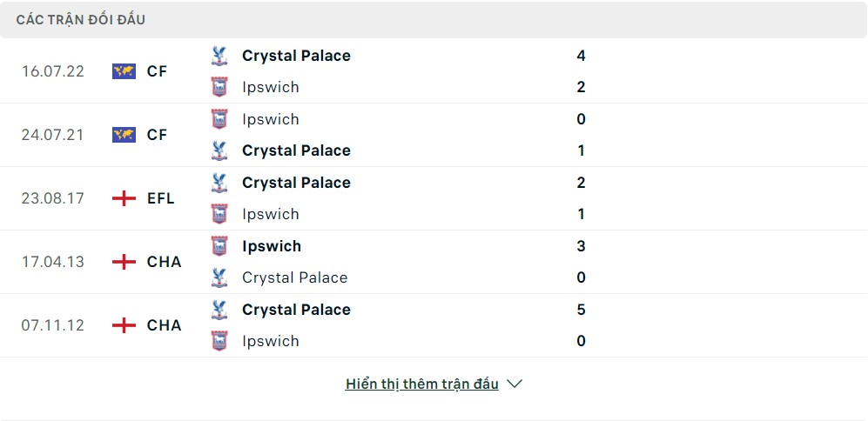The width and height of the screenshot is (868, 421).
Task: Click Crystal Palace name in 17.04.13 match
Action: coord(294,277)
